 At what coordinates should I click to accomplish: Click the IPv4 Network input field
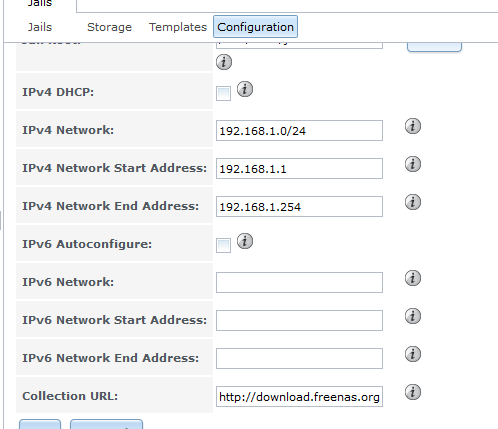(299, 131)
